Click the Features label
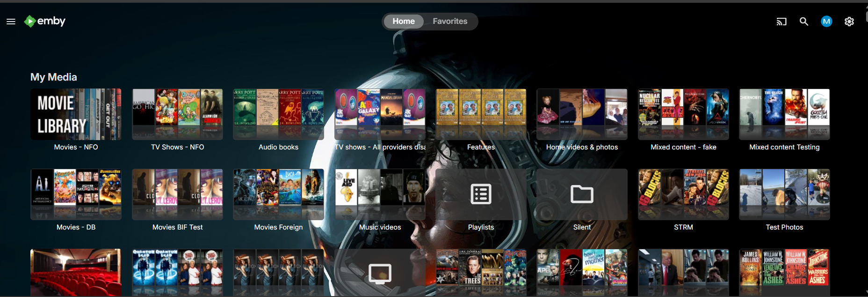 click(x=481, y=147)
